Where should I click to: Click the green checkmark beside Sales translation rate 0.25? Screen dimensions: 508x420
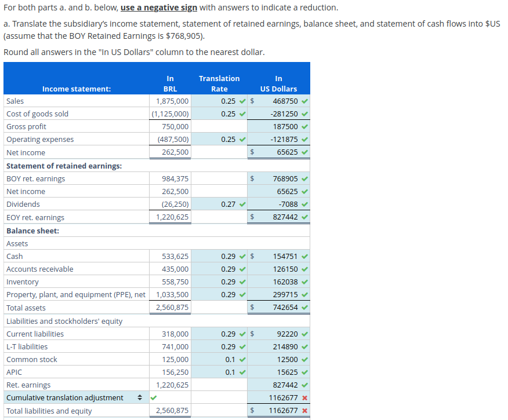(242, 101)
